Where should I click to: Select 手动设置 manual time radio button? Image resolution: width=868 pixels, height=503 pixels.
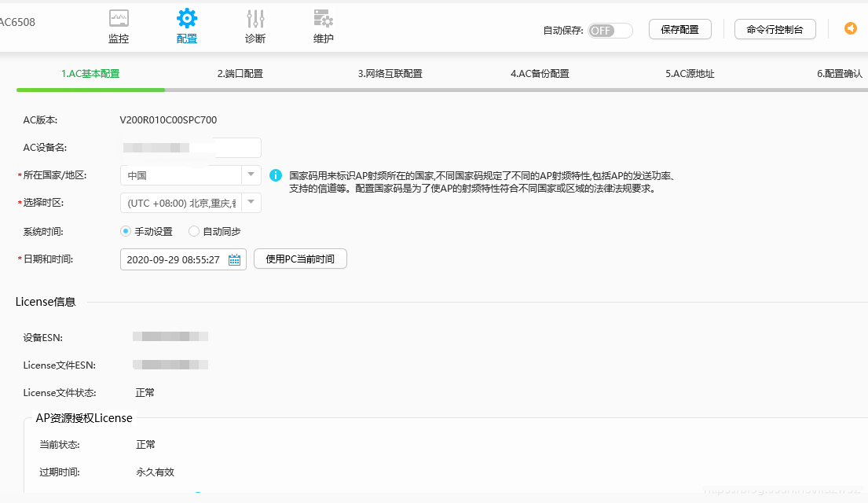[x=126, y=231]
